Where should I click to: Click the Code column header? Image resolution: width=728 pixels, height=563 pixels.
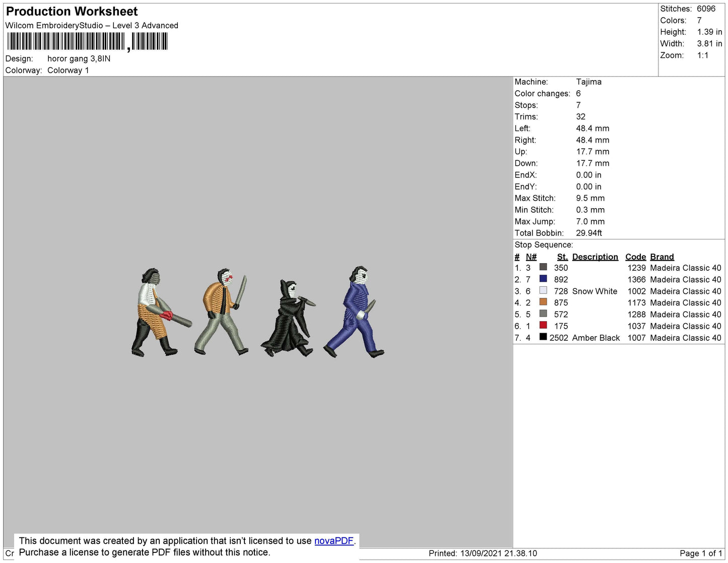(x=635, y=257)
